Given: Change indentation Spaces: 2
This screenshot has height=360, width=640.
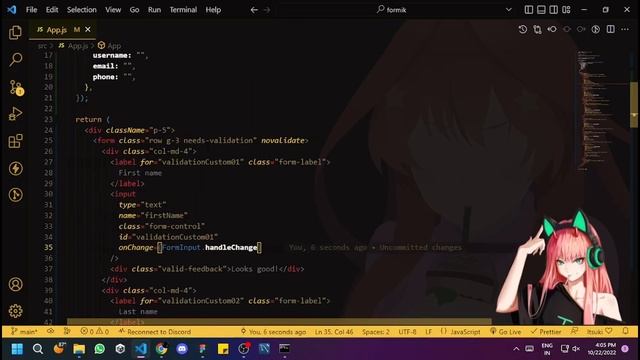Looking at the screenshot, I should click(376, 332).
